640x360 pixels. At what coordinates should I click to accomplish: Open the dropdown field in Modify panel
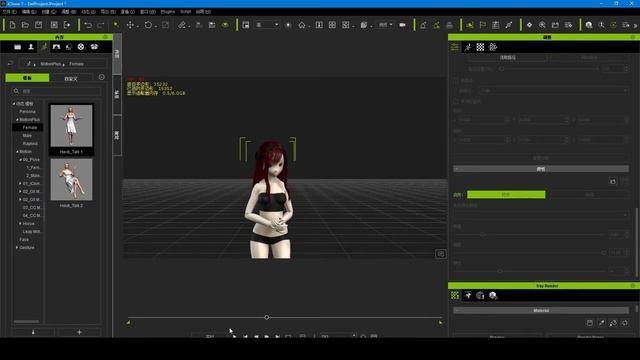554,91
